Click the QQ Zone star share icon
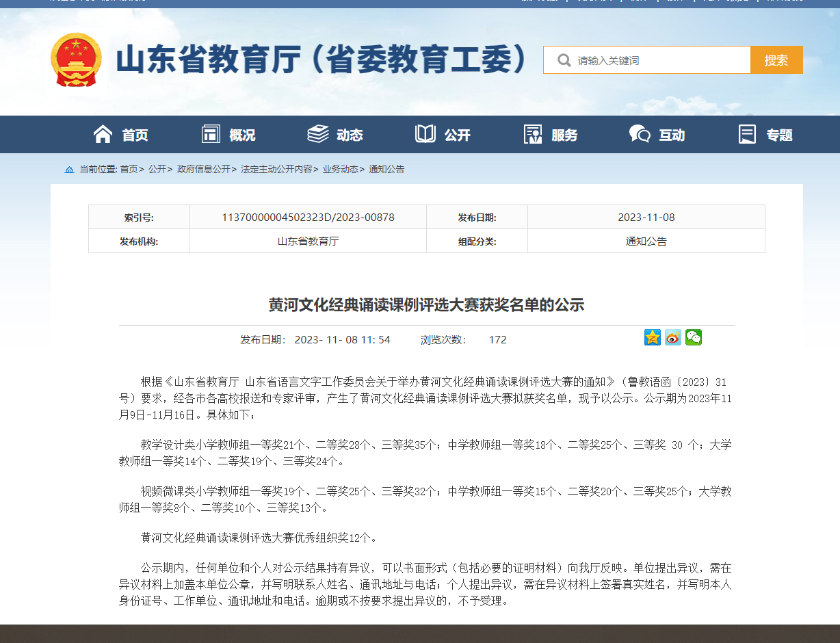 [x=653, y=337]
